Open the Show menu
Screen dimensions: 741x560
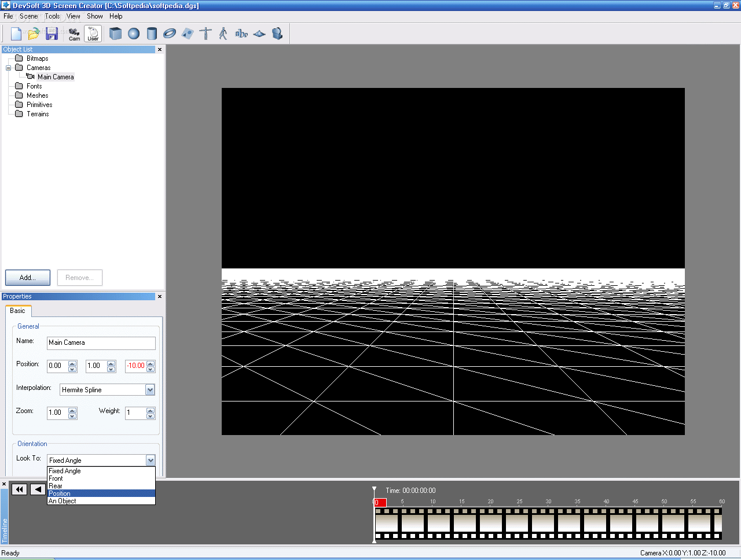click(x=95, y=16)
